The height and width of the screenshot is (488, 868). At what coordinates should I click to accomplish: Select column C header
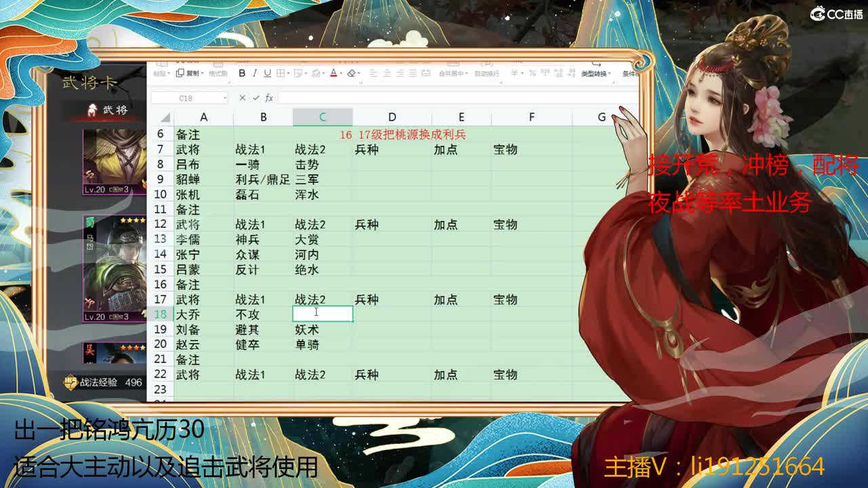pyautogui.click(x=323, y=117)
